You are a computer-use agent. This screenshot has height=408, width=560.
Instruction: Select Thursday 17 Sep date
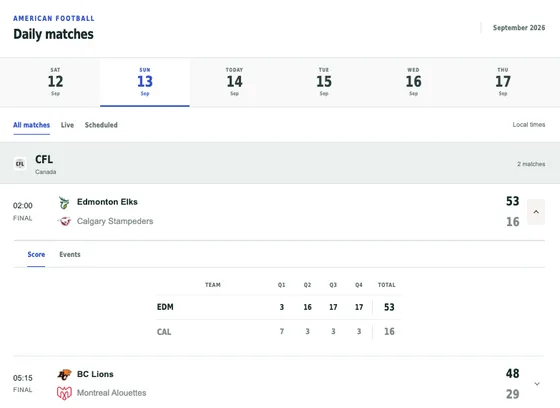point(503,82)
